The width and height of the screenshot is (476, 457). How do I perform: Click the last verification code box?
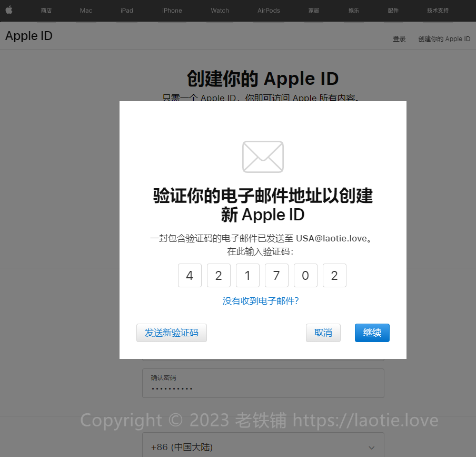pos(334,276)
